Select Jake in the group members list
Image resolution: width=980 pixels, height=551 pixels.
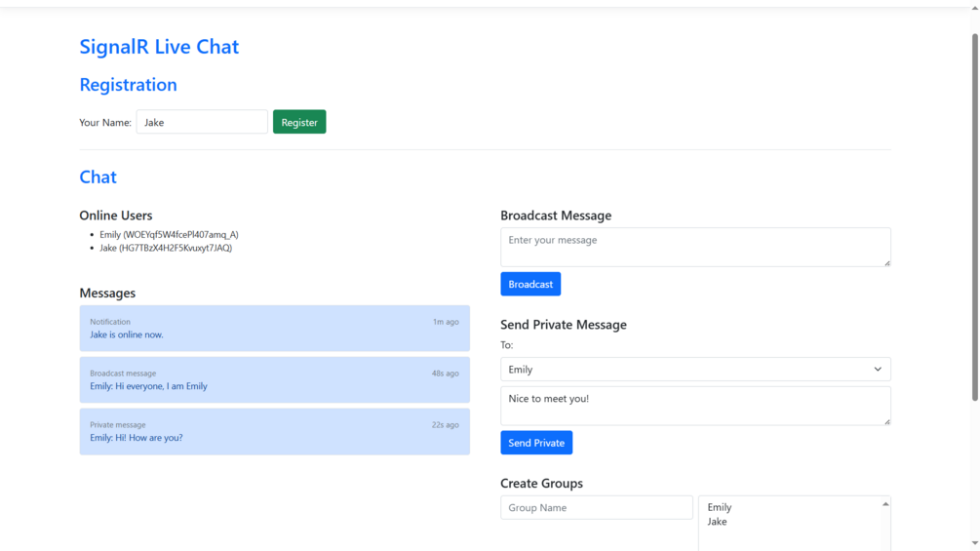pos(717,522)
